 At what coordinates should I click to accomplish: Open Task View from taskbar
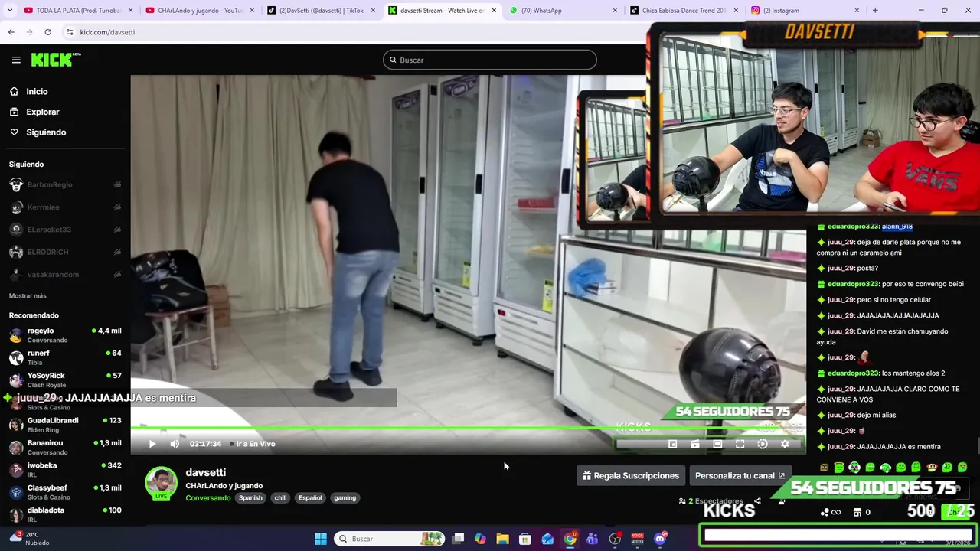coord(458,539)
